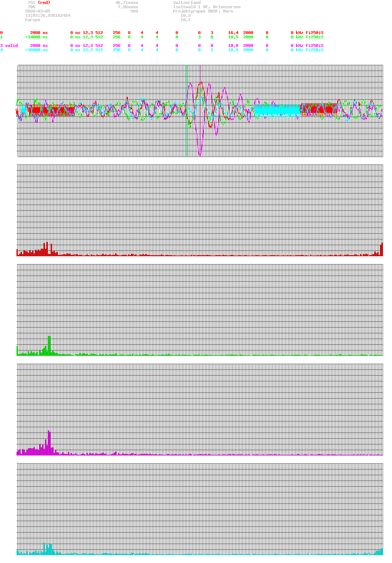Click the magenta spectrum peak bar

click(49, 443)
